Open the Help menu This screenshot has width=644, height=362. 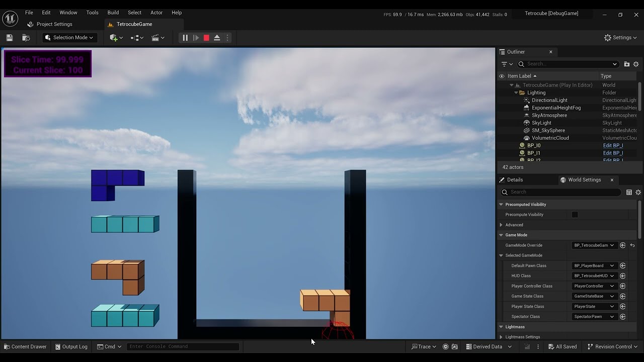177,13
